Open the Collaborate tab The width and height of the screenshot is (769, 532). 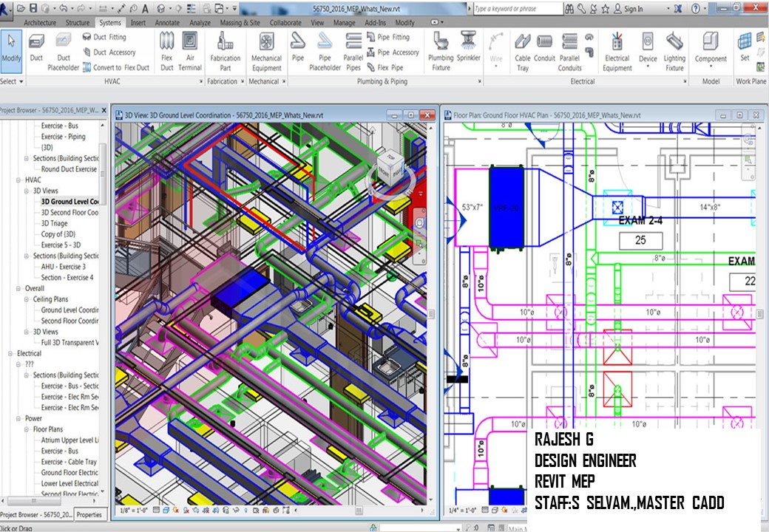coord(285,22)
